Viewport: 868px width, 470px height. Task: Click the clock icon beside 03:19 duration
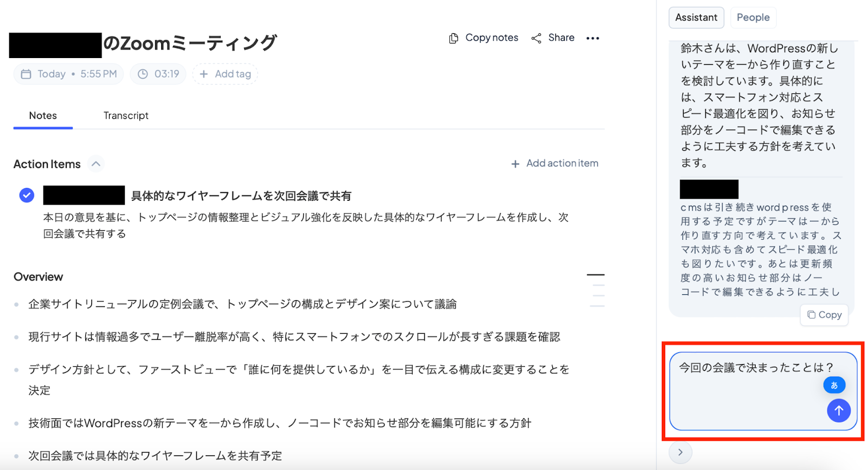pos(143,74)
